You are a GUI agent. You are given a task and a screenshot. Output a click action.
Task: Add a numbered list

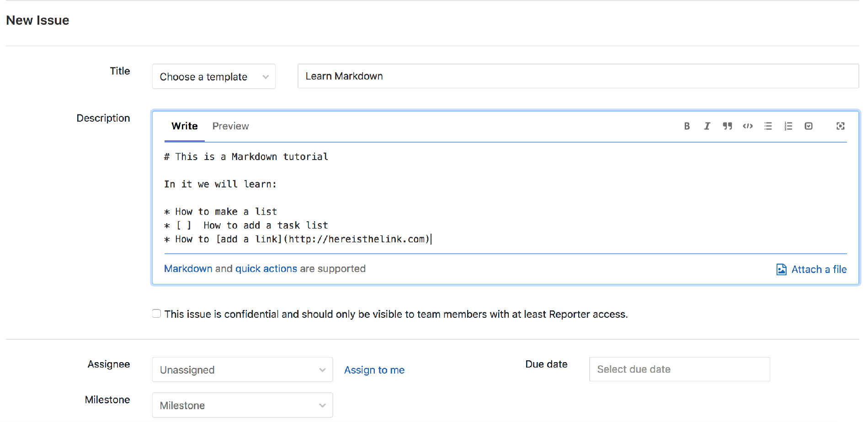click(x=788, y=126)
